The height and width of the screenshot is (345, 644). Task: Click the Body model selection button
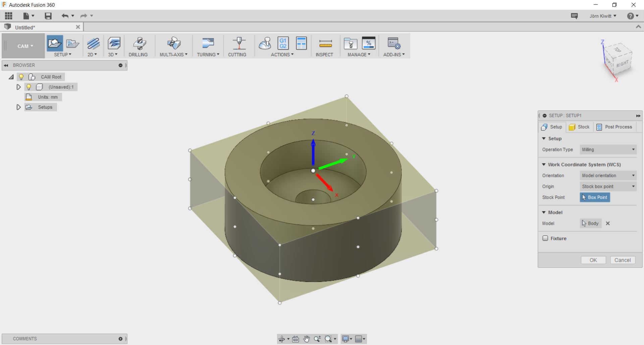click(x=591, y=224)
